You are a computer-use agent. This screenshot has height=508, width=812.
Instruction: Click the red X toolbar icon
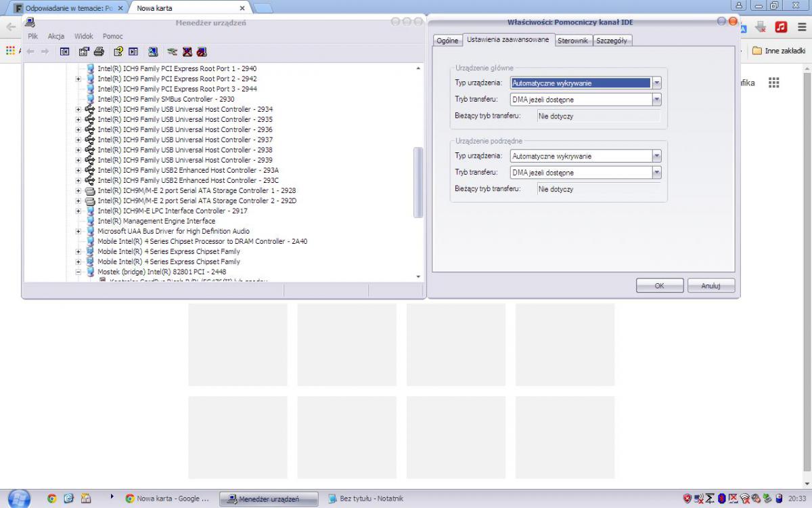point(187,51)
